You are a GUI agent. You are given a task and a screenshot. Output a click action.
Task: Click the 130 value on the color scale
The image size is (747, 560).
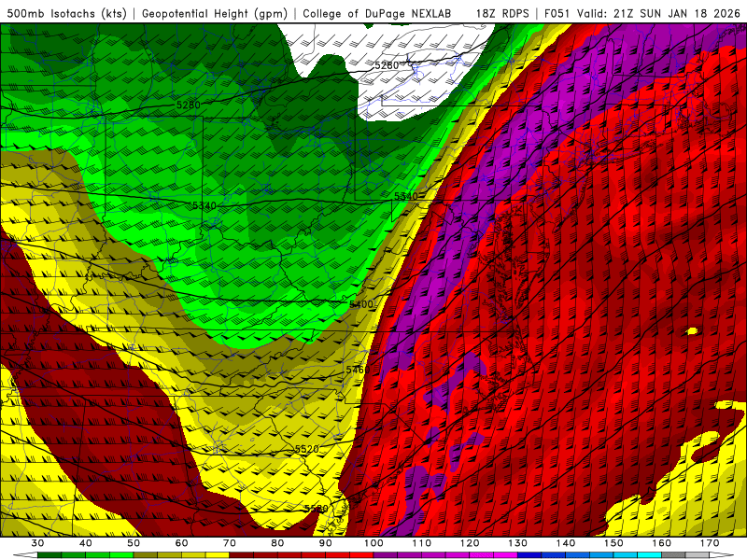(x=518, y=543)
